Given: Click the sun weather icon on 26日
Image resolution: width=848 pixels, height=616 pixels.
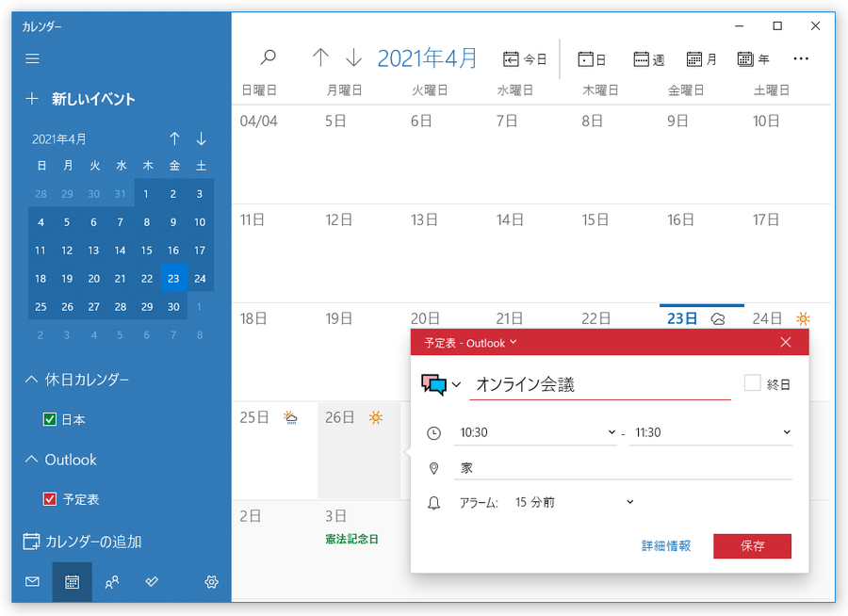Looking at the screenshot, I should 376,417.
